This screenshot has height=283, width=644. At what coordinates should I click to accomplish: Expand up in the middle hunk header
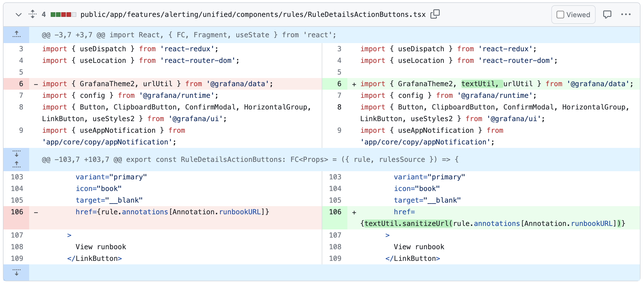(17, 165)
